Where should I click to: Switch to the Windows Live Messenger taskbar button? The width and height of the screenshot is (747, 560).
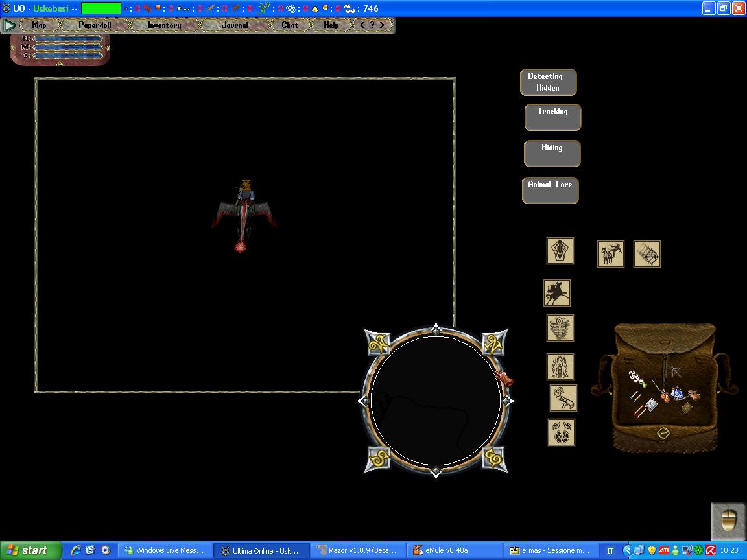[x=165, y=550]
